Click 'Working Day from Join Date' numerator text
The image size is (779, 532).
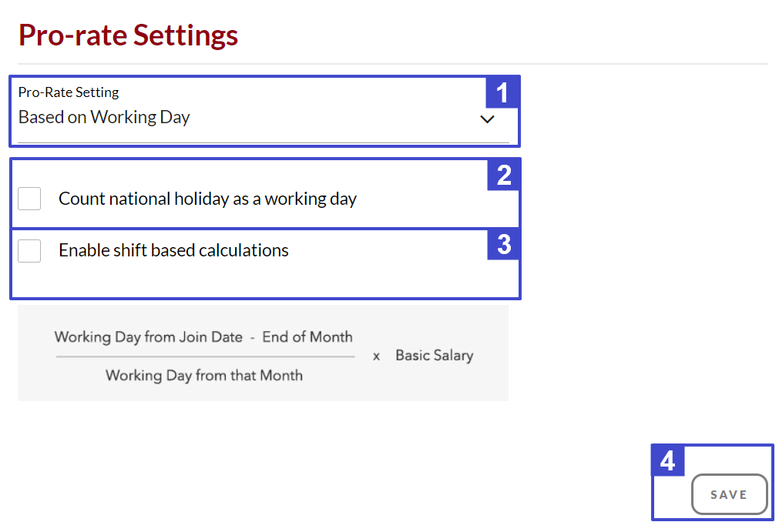149,337
